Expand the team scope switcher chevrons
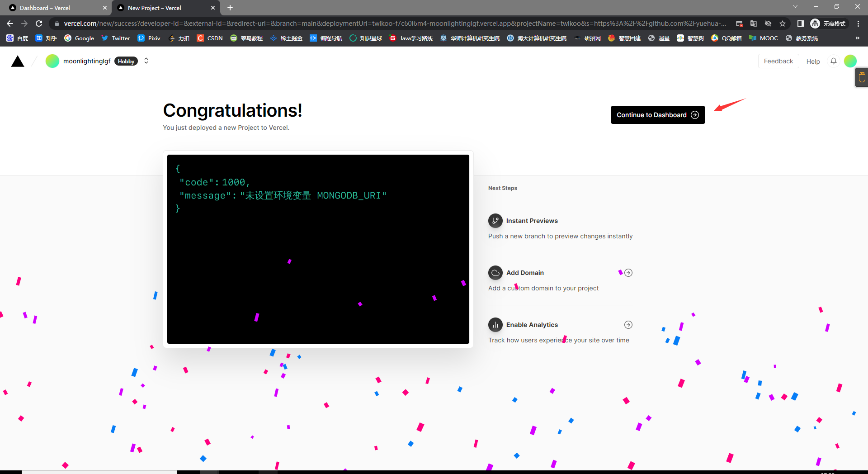Image resolution: width=868 pixels, height=474 pixels. 146,61
